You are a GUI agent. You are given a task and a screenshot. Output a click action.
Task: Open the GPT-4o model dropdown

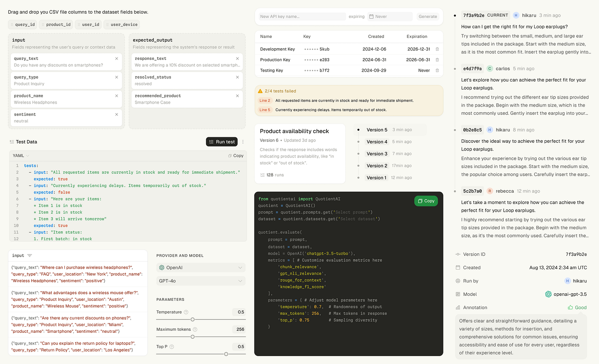coord(201,281)
